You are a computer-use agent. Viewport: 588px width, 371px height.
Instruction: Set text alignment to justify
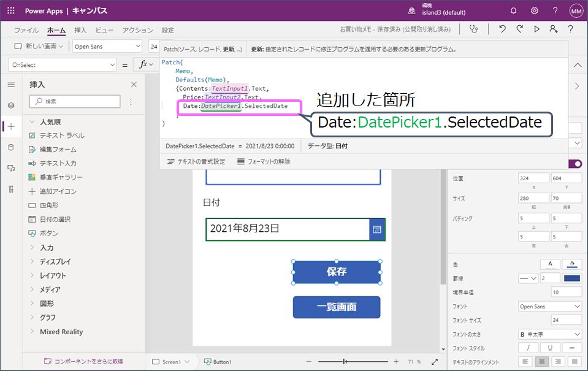click(x=575, y=362)
